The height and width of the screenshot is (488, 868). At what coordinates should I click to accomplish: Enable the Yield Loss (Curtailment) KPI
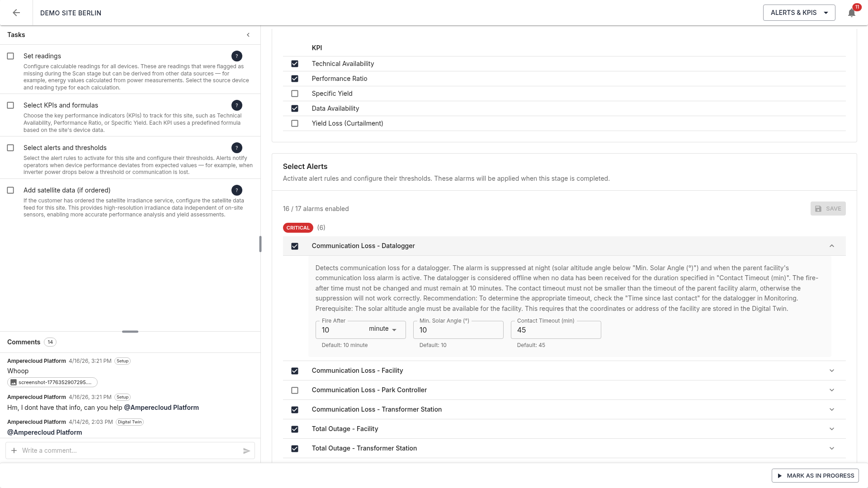[x=295, y=123]
